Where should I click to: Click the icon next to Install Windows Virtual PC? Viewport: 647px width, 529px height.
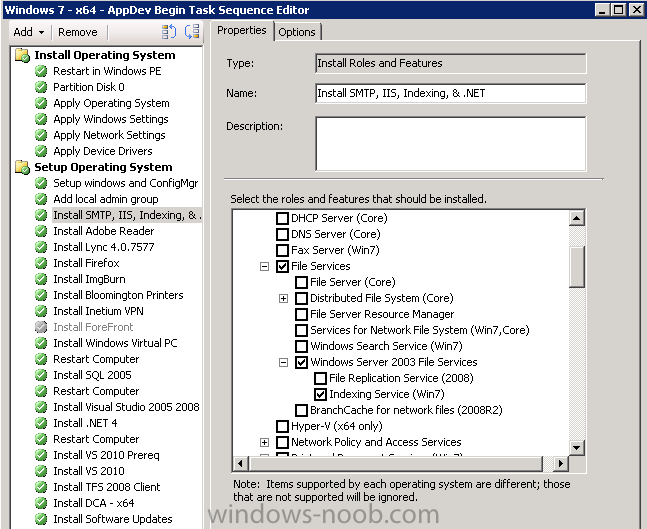click(41, 343)
